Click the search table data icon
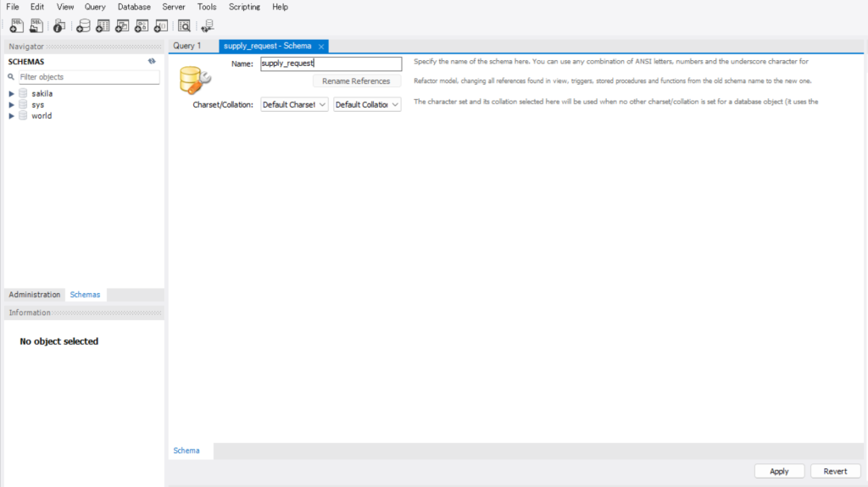The width and height of the screenshot is (868, 487). [x=184, y=25]
